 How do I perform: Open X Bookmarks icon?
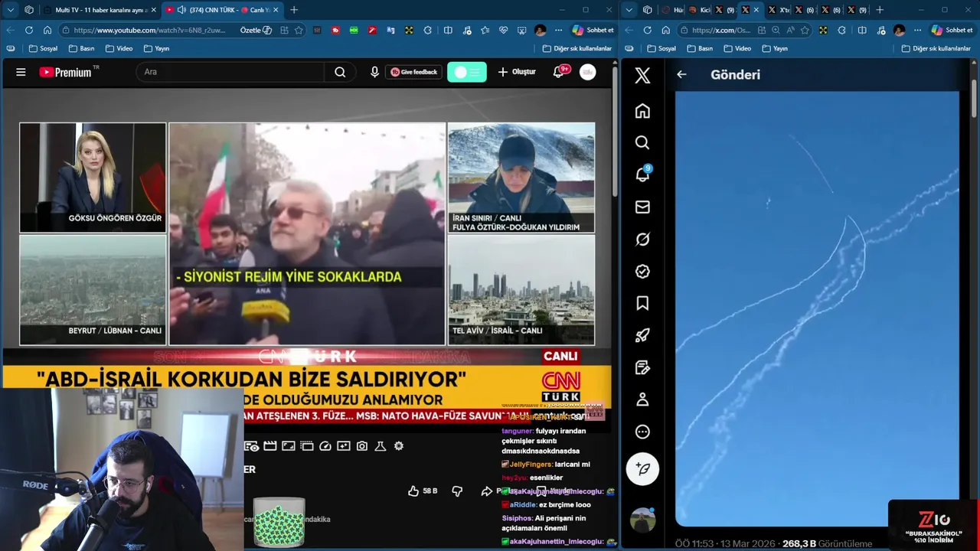[x=642, y=304]
